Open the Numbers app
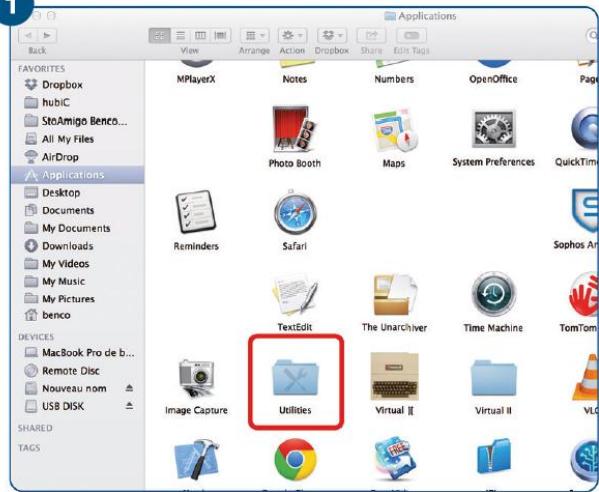 394,79
